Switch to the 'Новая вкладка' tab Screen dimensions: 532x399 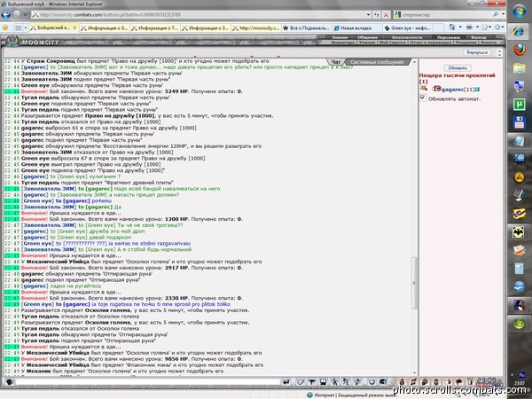click(357, 28)
